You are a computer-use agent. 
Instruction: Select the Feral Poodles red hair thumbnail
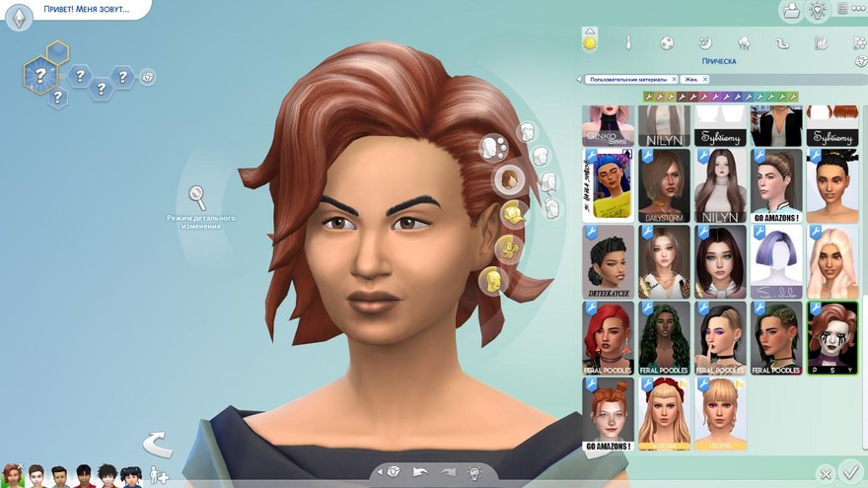click(x=608, y=338)
